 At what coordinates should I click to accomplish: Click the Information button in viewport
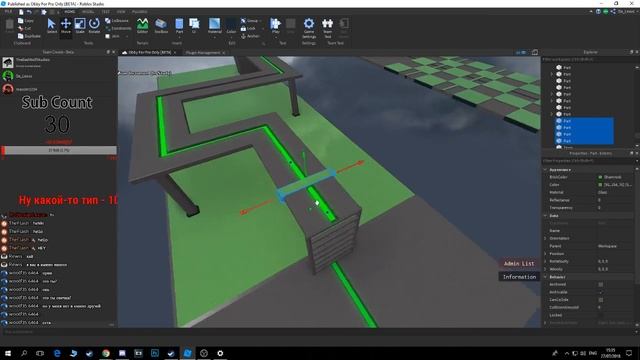[x=519, y=277]
